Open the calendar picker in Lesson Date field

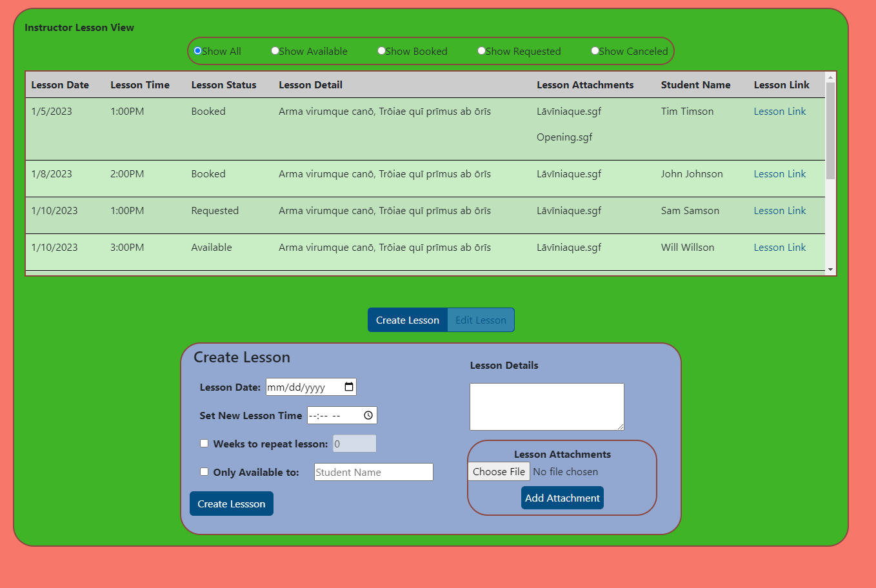click(x=349, y=387)
